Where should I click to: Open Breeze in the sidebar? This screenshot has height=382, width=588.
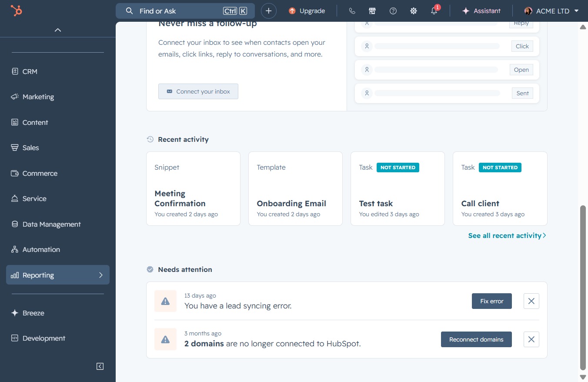pyautogui.click(x=58, y=313)
